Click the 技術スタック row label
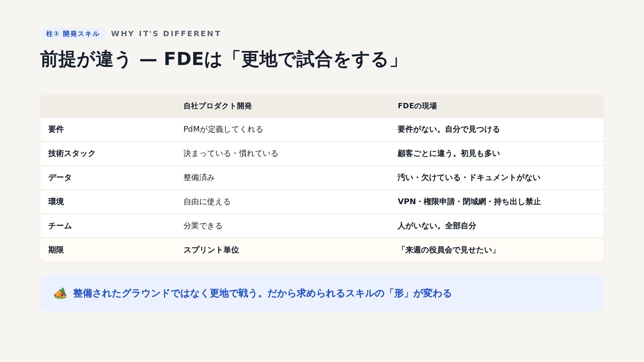Screen dimensions: 644x362 [72, 154]
